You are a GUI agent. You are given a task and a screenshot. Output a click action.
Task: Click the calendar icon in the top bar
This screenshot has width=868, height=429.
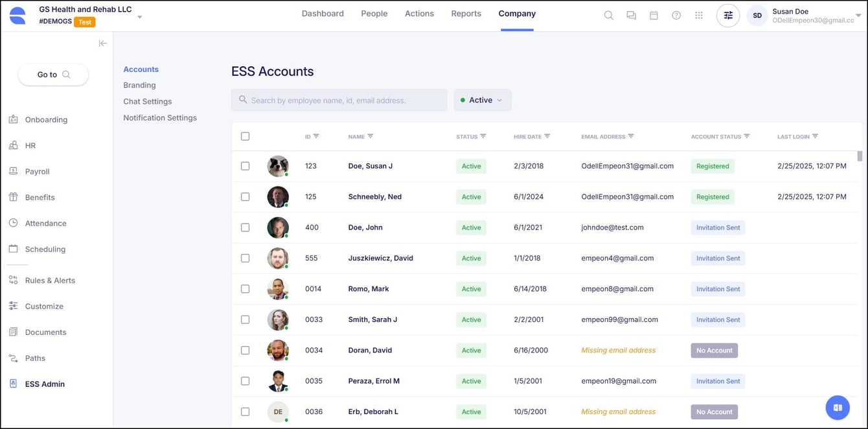coord(654,14)
